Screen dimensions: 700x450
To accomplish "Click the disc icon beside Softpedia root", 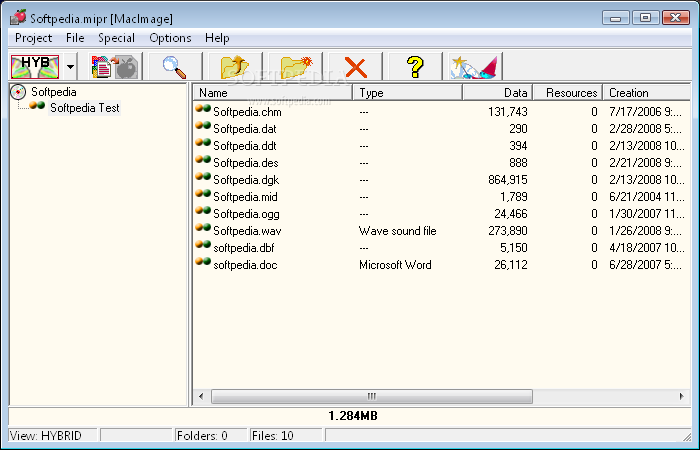I will pyautogui.click(x=18, y=92).
